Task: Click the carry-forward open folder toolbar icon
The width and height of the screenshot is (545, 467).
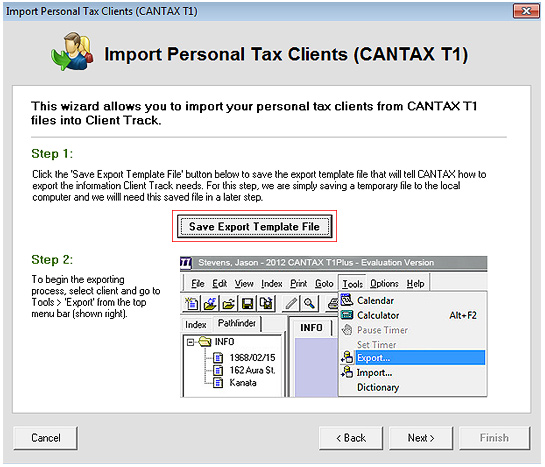Action: pos(210,303)
